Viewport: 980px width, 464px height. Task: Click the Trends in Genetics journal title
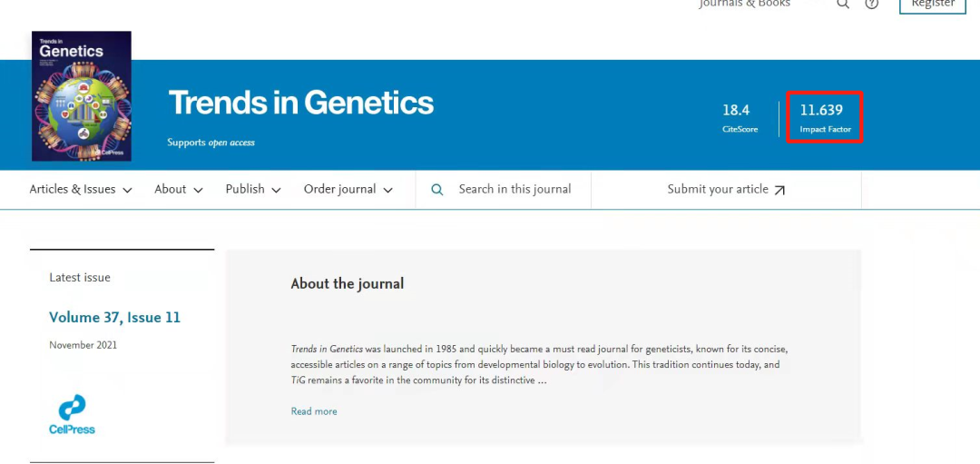(x=300, y=103)
